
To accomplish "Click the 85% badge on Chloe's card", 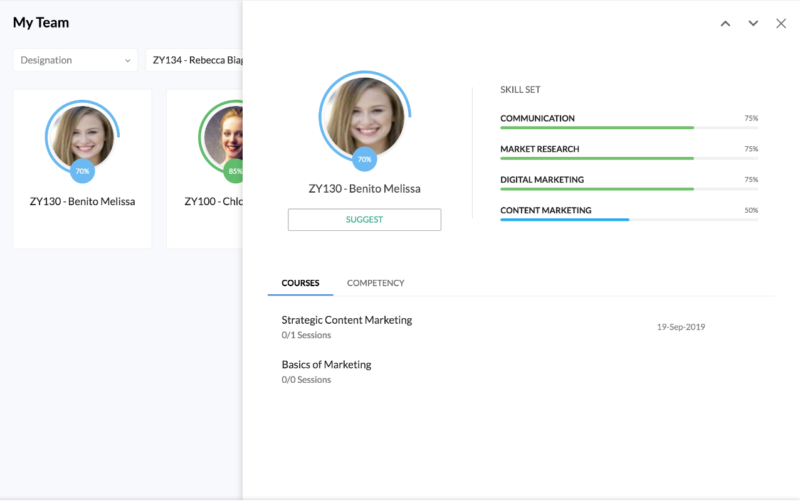I will pos(235,171).
